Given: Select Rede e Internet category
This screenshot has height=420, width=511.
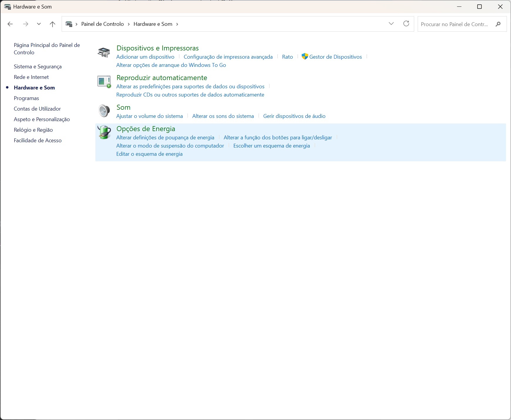Looking at the screenshot, I should pos(31,77).
